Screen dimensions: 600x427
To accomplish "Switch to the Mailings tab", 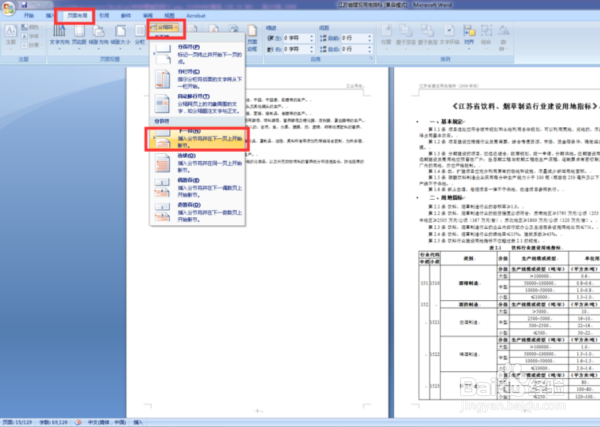I will tap(126, 16).
